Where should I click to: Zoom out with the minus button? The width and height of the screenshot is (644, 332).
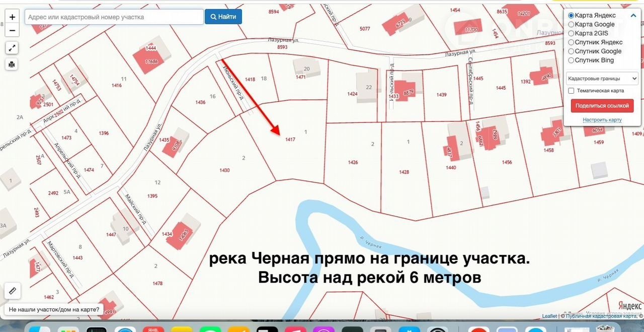pyautogui.click(x=12, y=30)
